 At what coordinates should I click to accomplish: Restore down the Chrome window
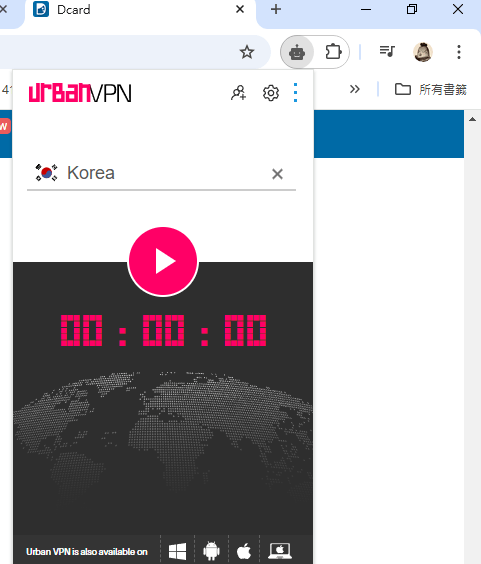[x=412, y=9]
